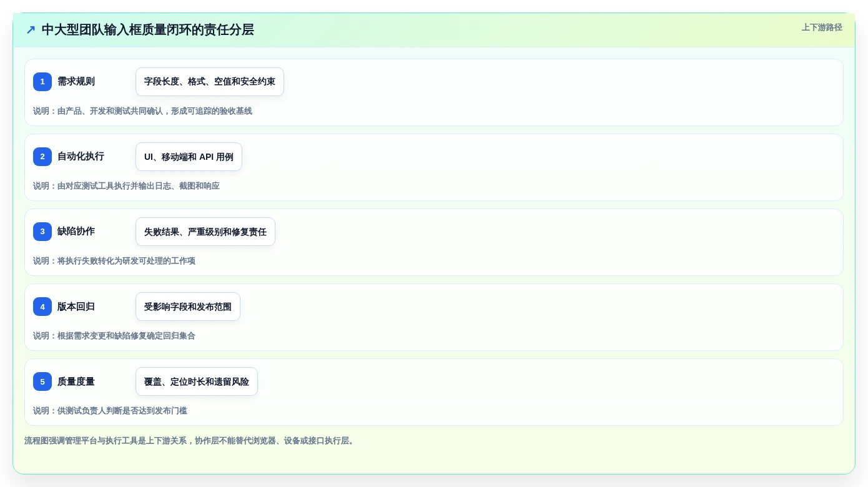Click description 将执行失败转化为研发可处理的工作项
The height and width of the screenshot is (487, 868).
click(x=114, y=261)
